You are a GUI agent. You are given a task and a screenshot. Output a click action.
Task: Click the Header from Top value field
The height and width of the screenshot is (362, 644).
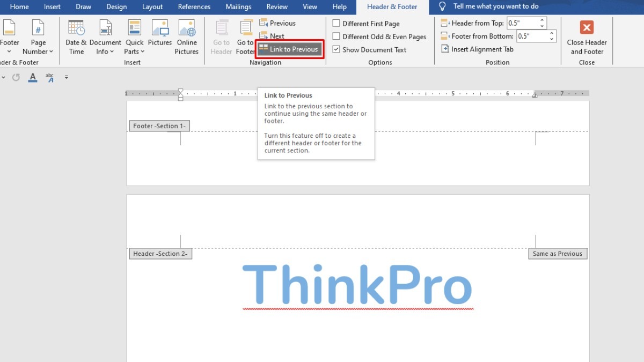pyautogui.click(x=523, y=23)
